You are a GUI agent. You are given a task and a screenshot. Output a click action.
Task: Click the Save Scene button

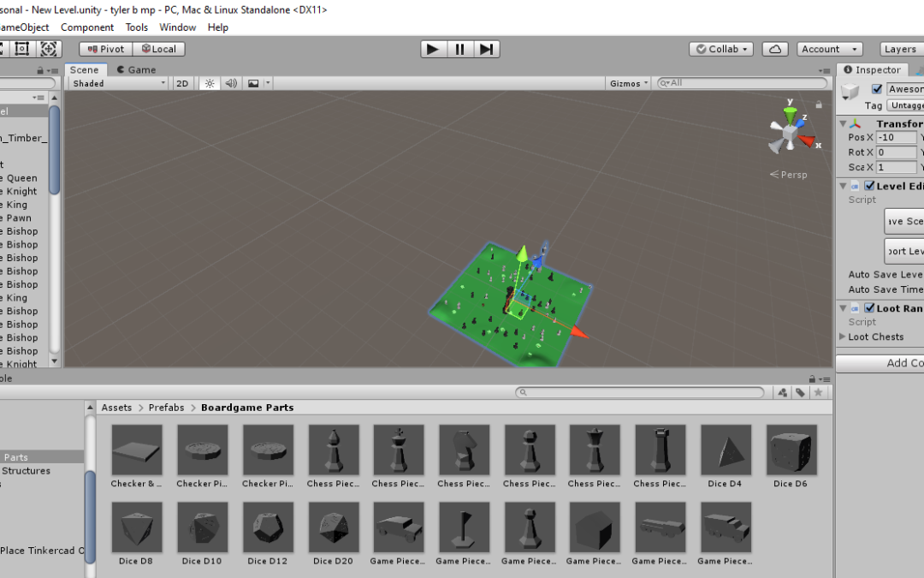pyautogui.click(x=904, y=221)
